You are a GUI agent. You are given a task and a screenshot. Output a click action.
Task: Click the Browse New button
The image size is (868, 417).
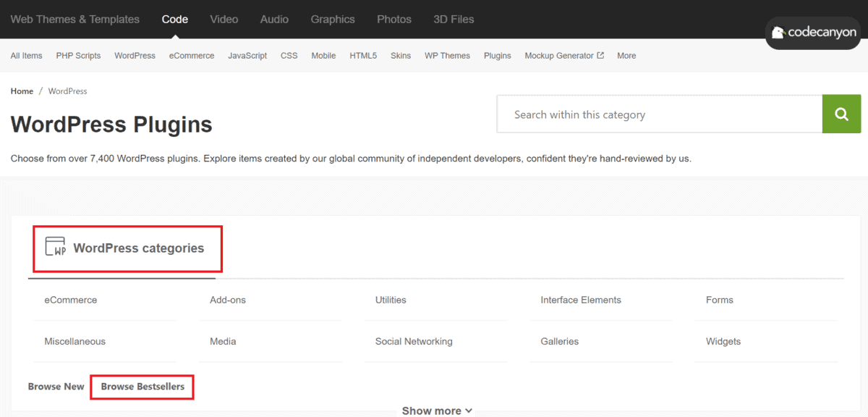point(56,387)
